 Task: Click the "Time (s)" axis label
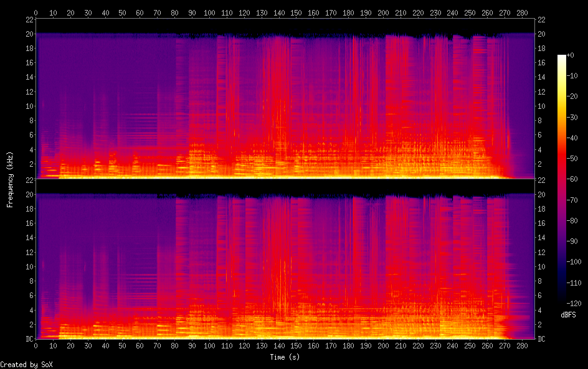click(285, 357)
